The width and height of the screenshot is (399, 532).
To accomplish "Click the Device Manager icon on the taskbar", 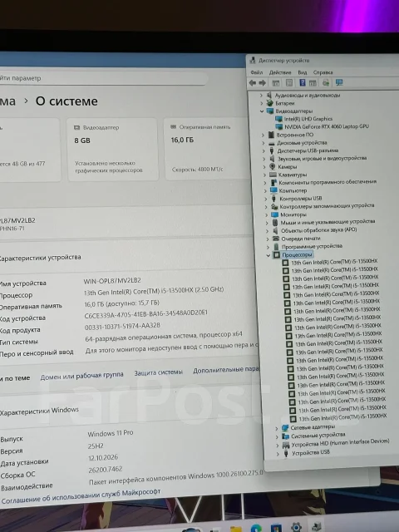I will pyautogui.click(x=316, y=527).
